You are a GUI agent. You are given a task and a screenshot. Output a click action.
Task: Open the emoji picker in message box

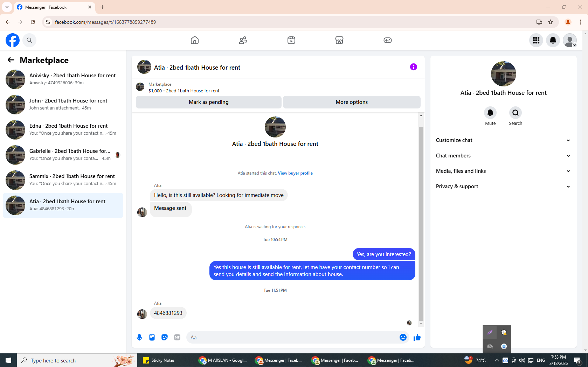[403, 337]
